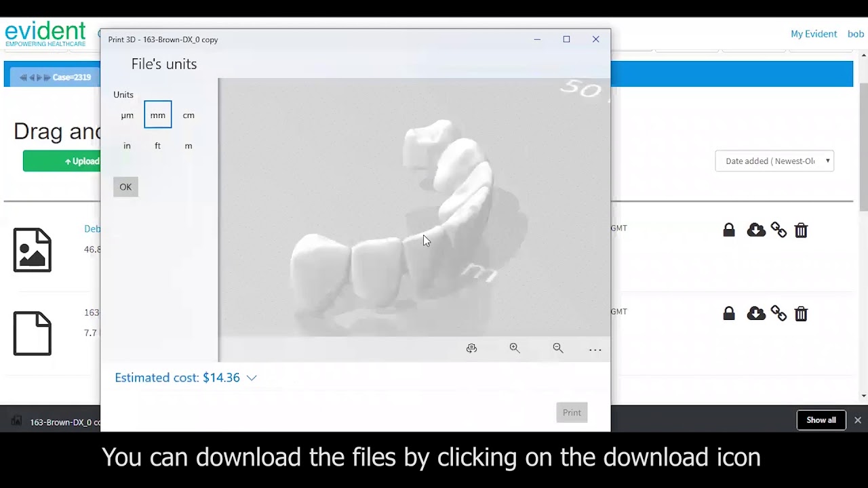Open downloaded 163-Brown-DX_0 file in downloads bar

click(x=56, y=422)
